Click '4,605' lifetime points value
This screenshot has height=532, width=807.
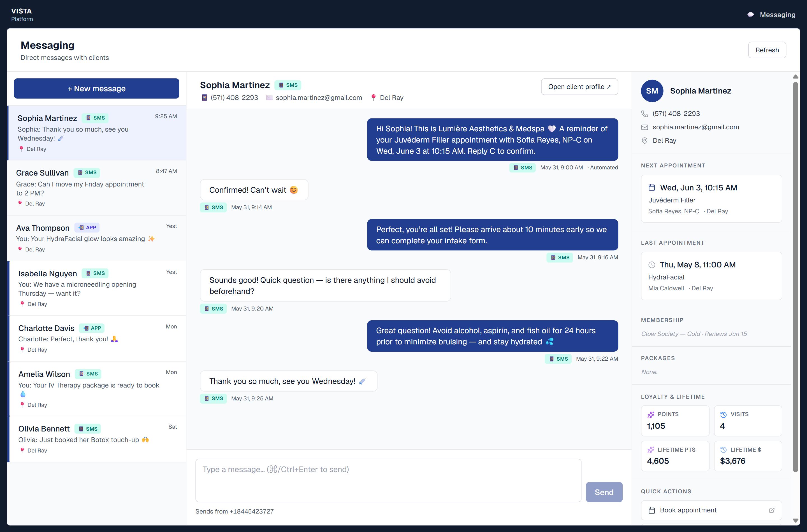pyautogui.click(x=658, y=461)
